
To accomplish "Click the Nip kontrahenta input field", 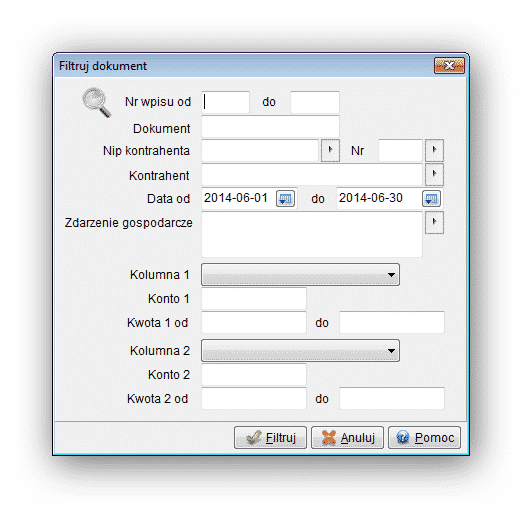I will [260, 150].
